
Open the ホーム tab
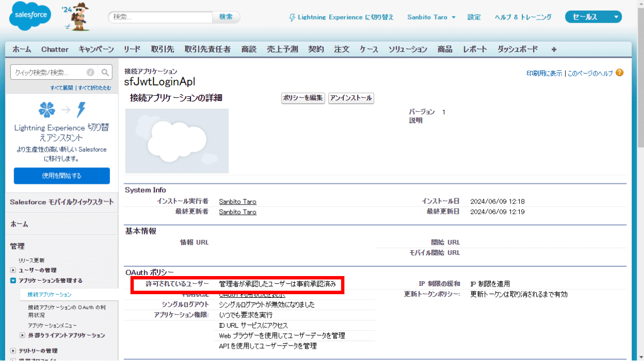tap(22, 49)
